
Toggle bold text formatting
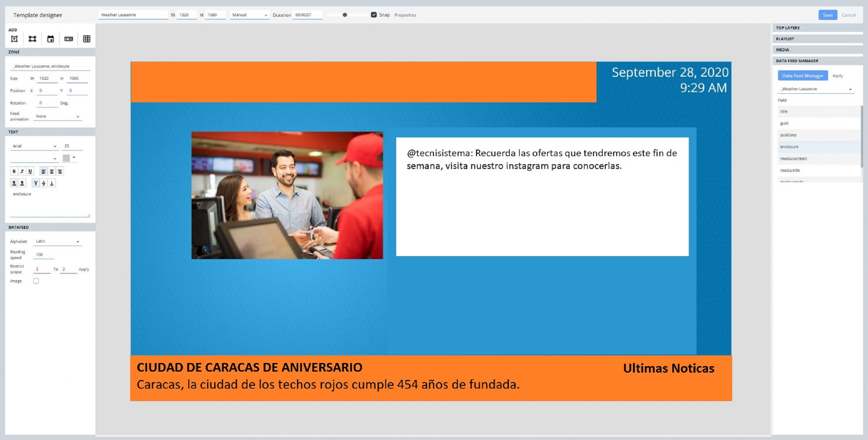[x=14, y=171]
